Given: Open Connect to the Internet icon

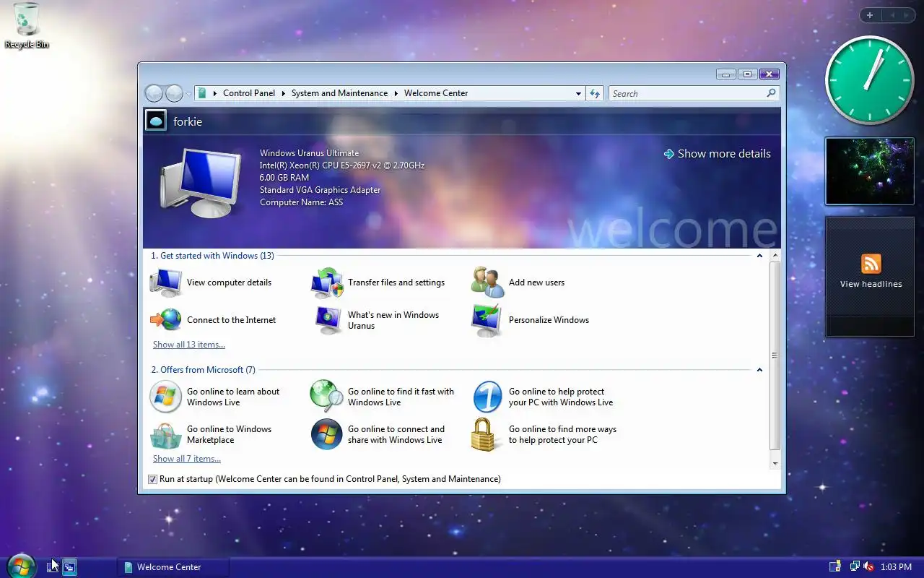Looking at the screenshot, I should (x=166, y=320).
